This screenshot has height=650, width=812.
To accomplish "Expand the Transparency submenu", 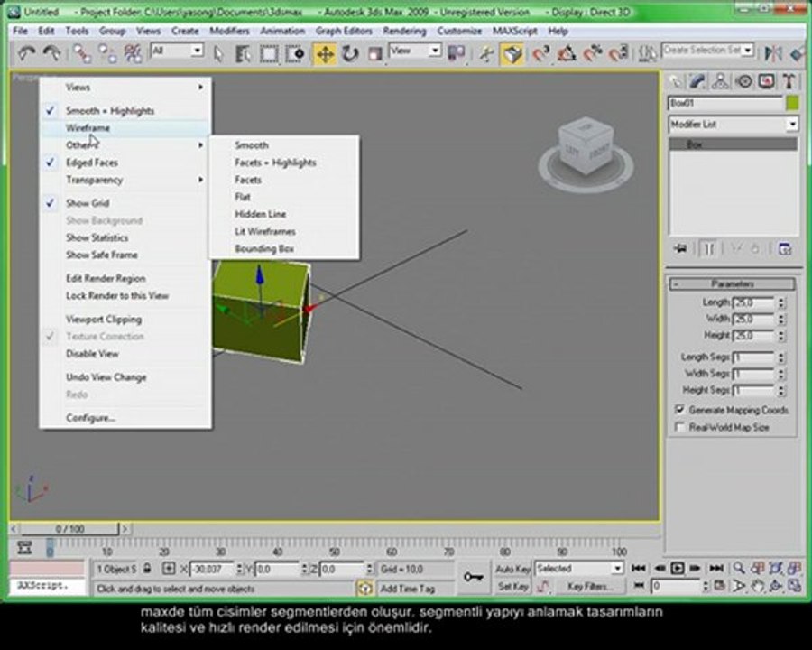I will pyautogui.click(x=125, y=180).
